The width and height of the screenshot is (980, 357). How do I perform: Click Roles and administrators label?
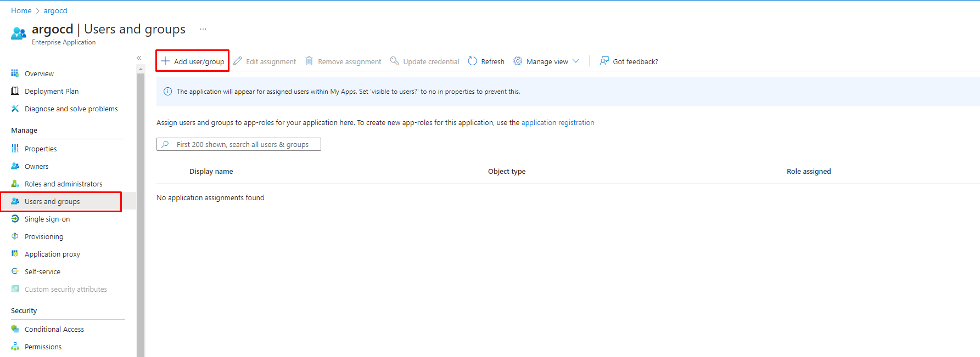pyautogui.click(x=63, y=184)
